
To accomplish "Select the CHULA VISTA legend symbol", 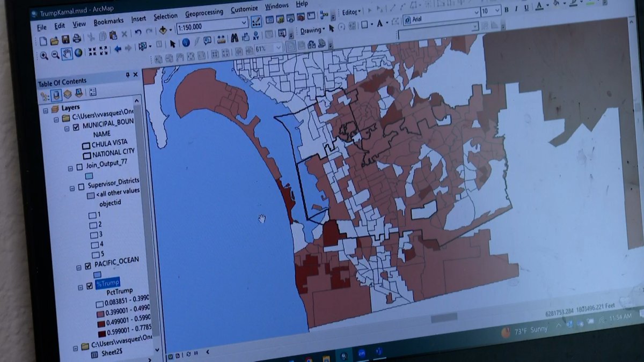I will (86, 146).
